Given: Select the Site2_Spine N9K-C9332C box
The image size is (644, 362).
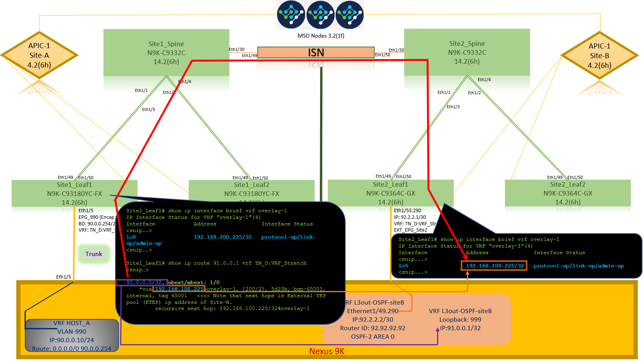Looking at the screenshot, I should [x=467, y=52].
